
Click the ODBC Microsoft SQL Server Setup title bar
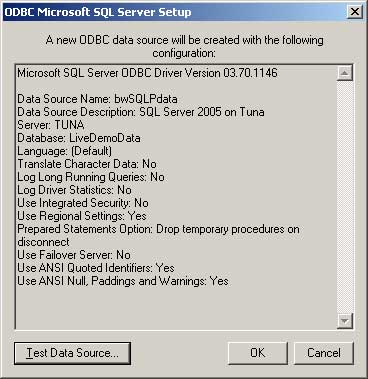click(173, 12)
